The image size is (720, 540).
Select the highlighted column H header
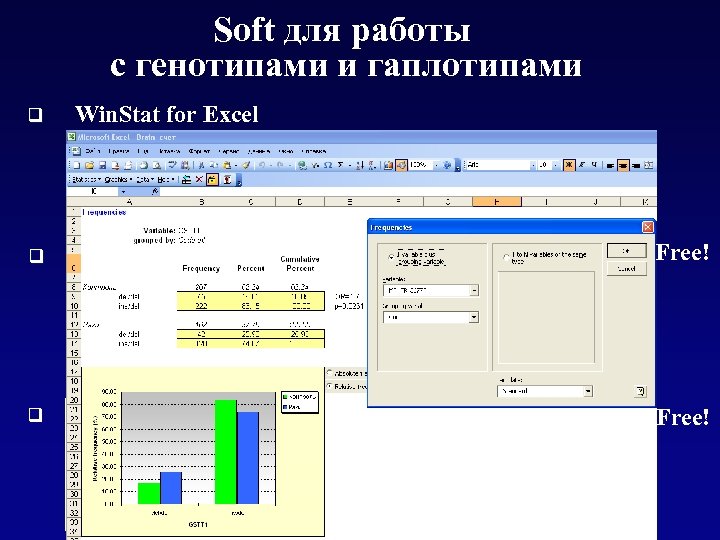pos(497,202)
